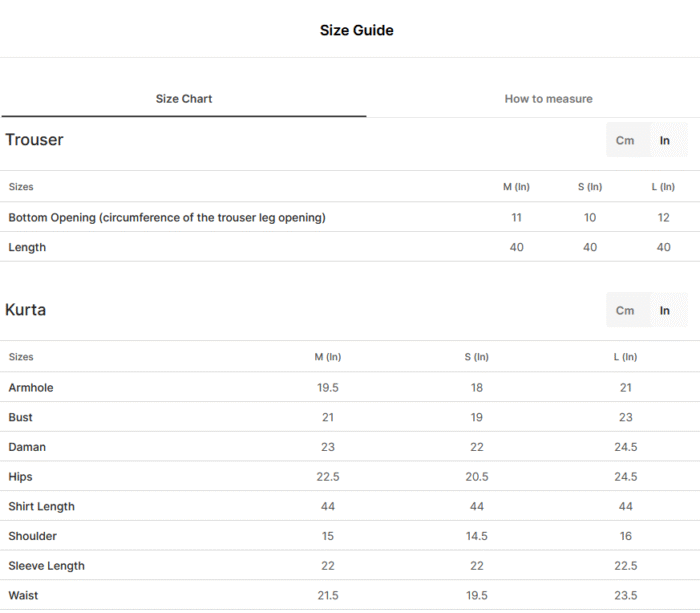This screenshot has width=700, height=613.
Task: Click the Kurta L (In) column header
Action: pos(625,357)
